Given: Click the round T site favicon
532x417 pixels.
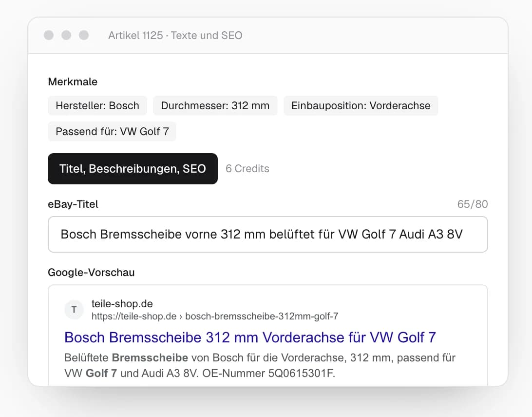Looking at the screenshot, I should [74, 310].
